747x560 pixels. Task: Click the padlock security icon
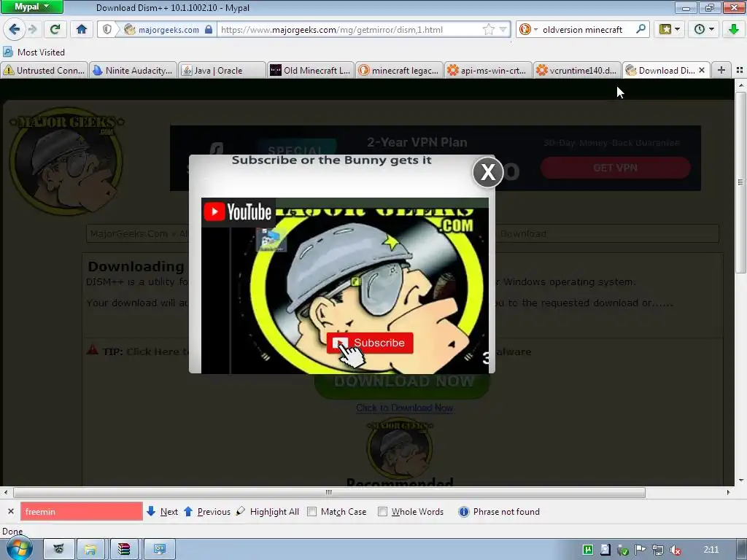click(209, 29)
